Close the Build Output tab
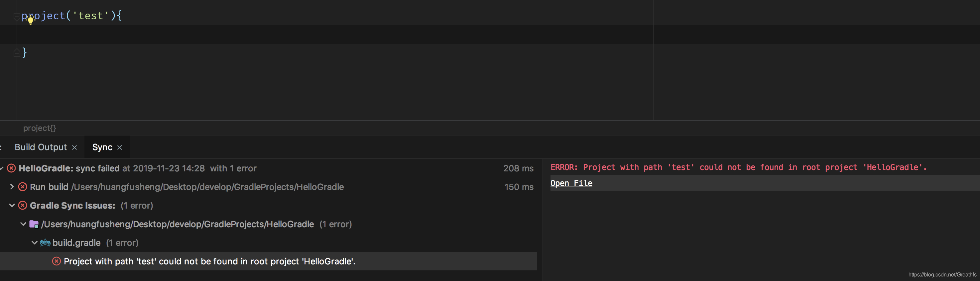The width and height of the screenshot is (980, 281). (74, 147)
